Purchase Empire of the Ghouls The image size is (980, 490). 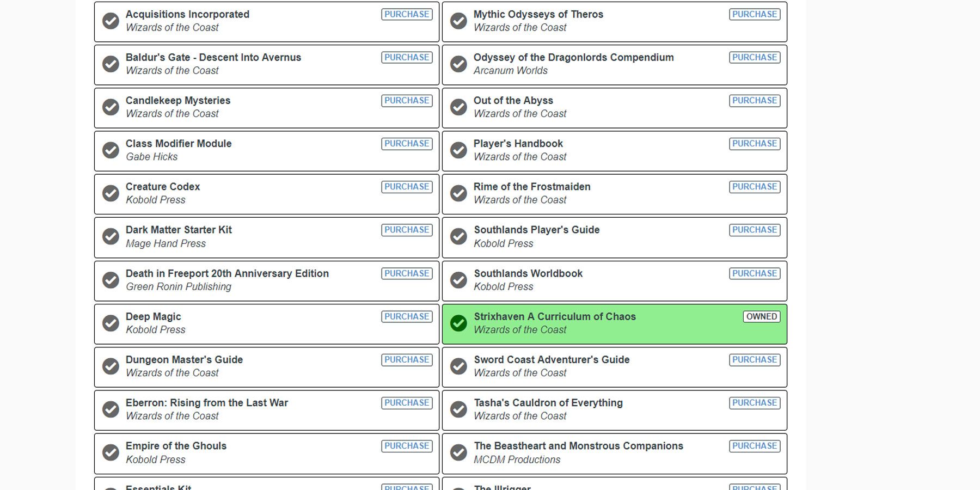[407, 445]
